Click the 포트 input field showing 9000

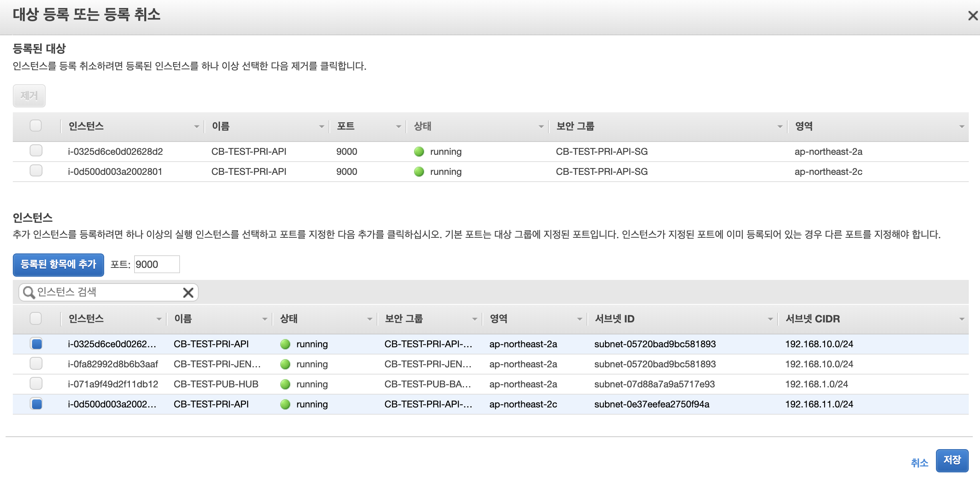(157, 265)
